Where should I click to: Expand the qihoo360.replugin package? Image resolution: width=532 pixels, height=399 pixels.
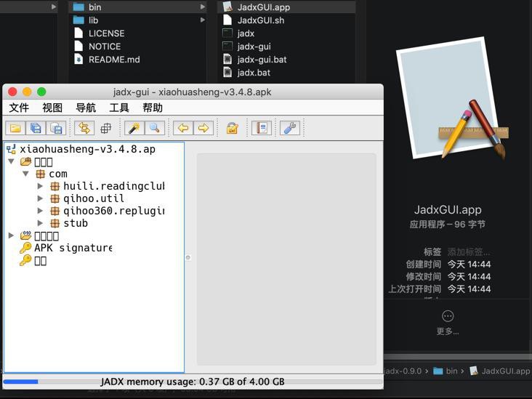pyautogui.click(x=41, y=211)
